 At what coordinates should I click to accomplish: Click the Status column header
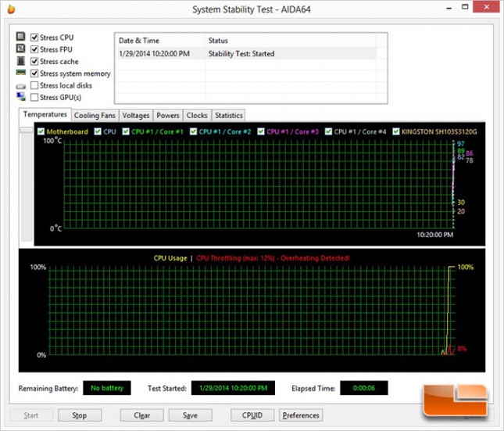point(290,41)
